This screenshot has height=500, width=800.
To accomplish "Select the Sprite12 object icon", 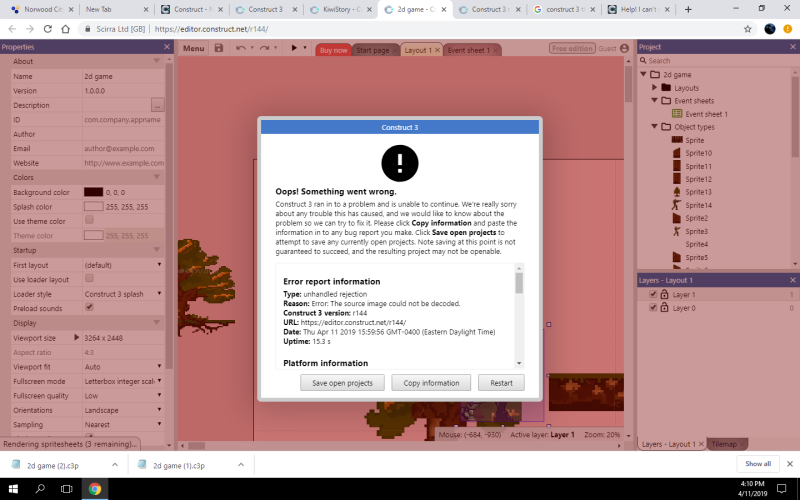I will [x=677, y=179].
